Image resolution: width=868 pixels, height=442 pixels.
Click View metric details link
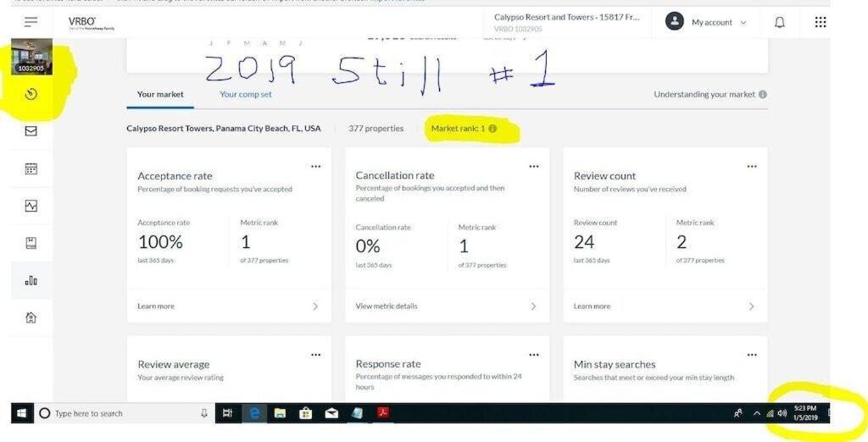[387, 306]
